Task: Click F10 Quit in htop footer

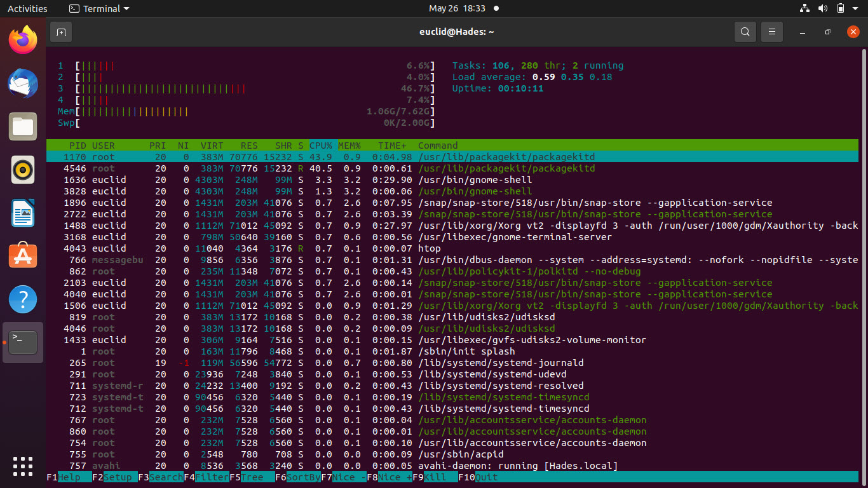Action: click(478, 477)
